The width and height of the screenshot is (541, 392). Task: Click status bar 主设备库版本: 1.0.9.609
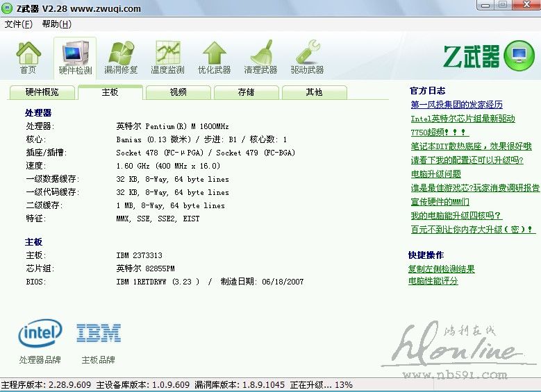(143, 385)
